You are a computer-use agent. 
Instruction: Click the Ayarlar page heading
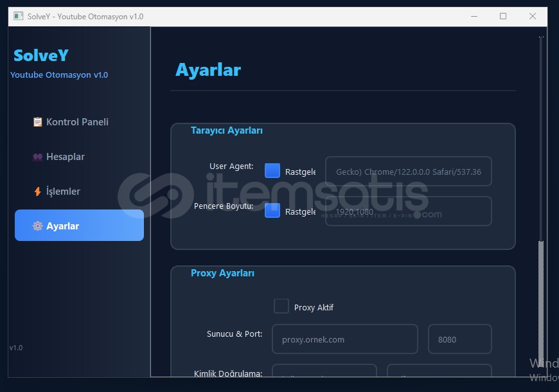pyautogui.click(x=208, y=70)
